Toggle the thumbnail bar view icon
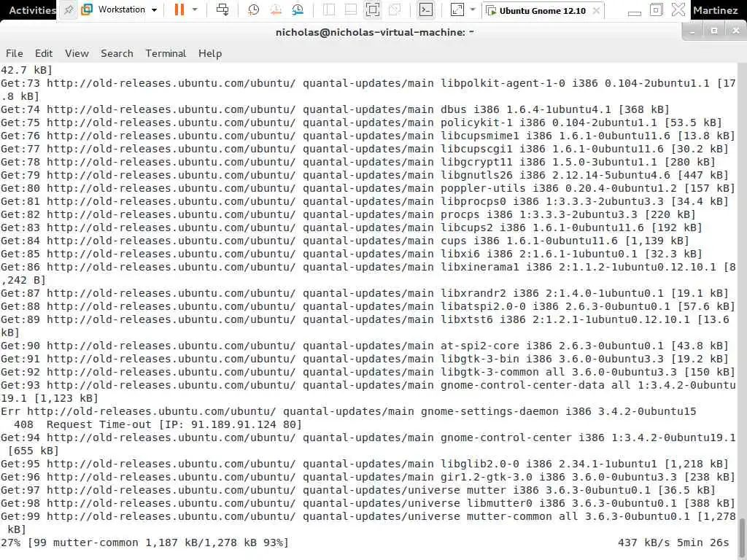The height and width of the screenshot is (560, 747). coord(351,9)
